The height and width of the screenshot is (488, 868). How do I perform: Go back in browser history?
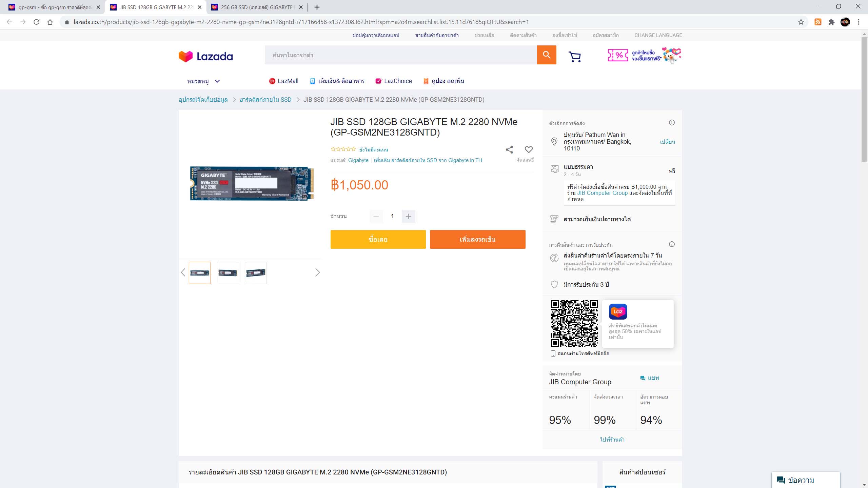(x=9, y=22)
